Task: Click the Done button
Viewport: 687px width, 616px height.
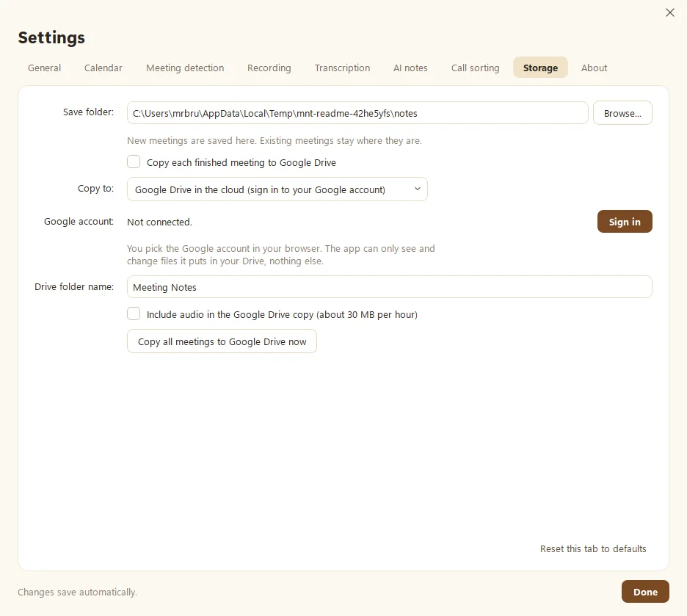Action: 645,592
